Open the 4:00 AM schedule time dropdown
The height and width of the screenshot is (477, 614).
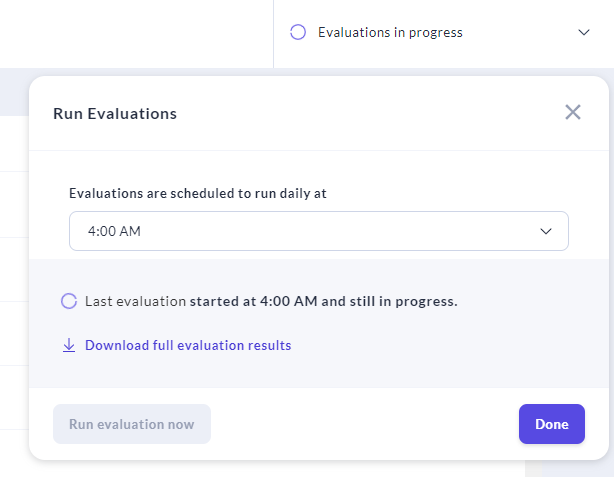318,231
